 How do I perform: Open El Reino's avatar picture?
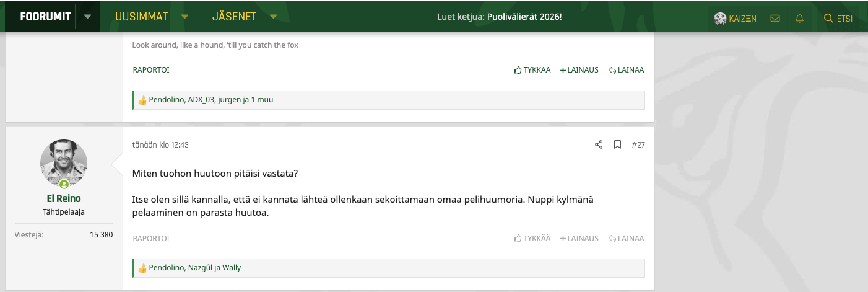(x=64, y=163)
